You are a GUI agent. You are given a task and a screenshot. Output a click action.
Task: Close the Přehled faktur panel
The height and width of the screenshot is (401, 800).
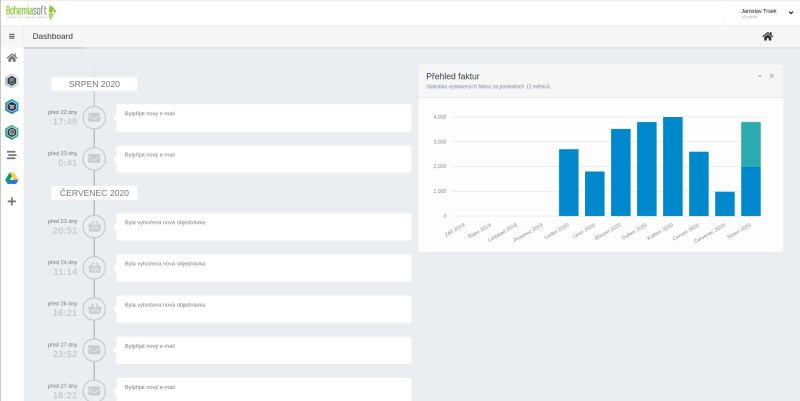[771, 76]
